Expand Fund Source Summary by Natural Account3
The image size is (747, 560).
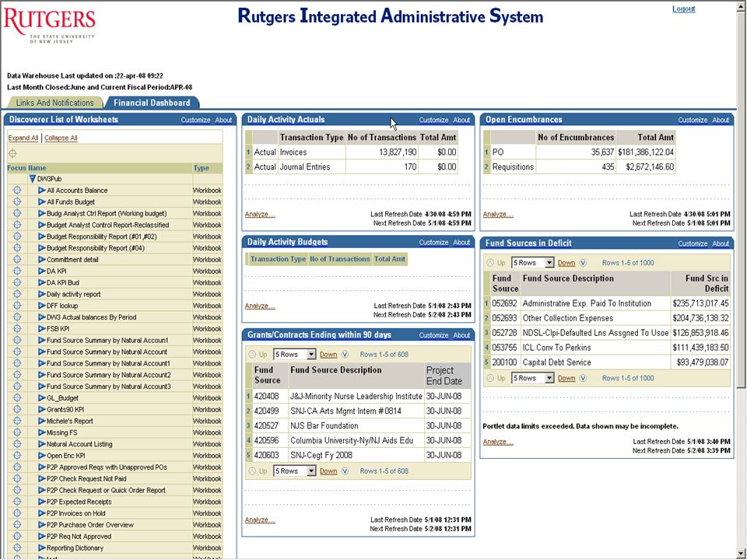click(x=42, y=387)
